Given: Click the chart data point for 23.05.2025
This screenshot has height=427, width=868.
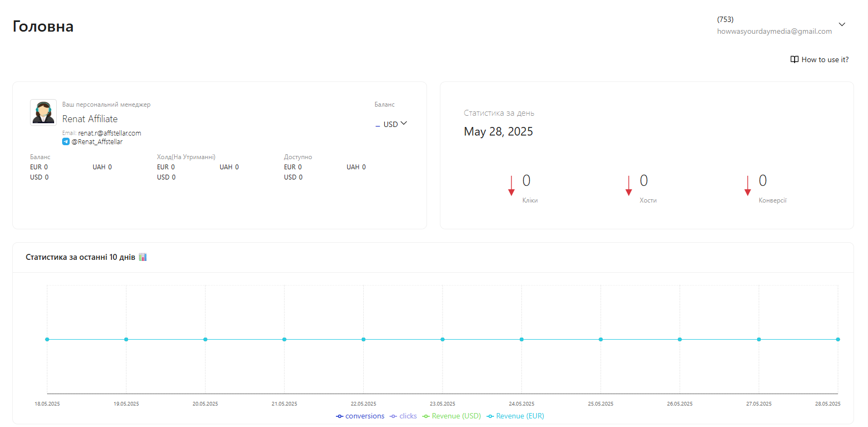Looking at the screenshot, I should click(x=443, y=339).
